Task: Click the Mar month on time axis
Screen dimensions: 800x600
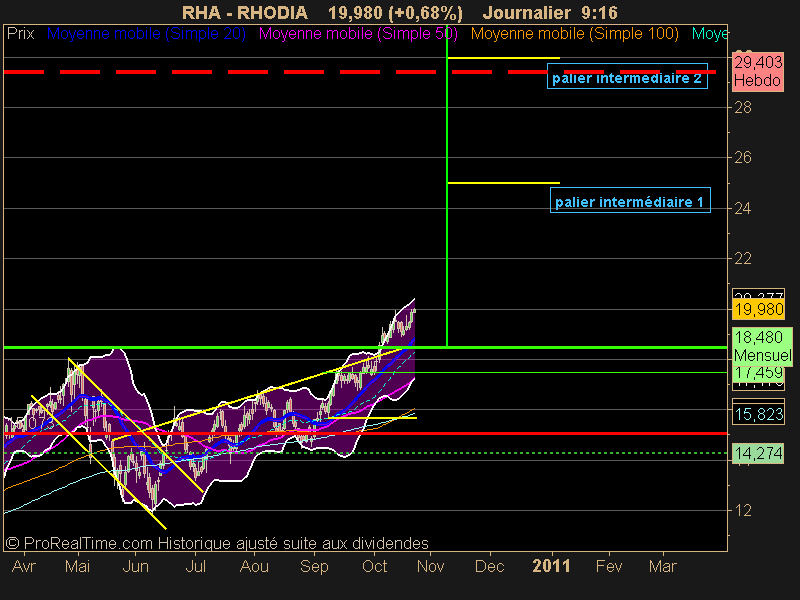Action: tap(663, 566)
